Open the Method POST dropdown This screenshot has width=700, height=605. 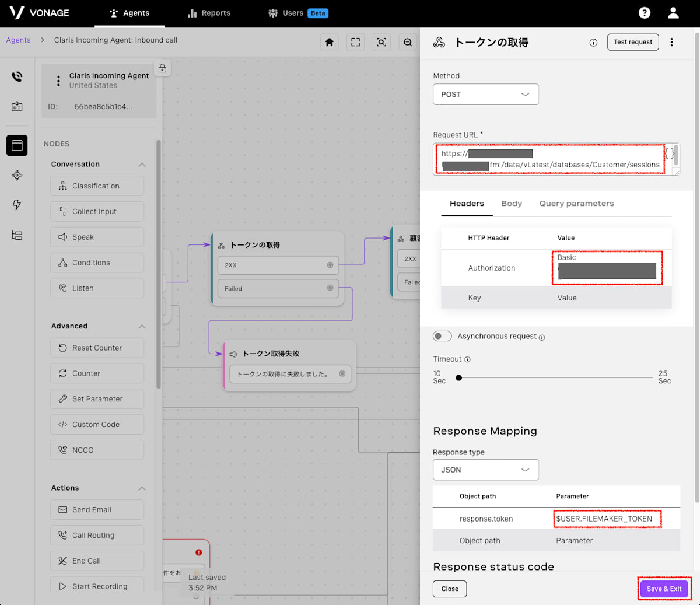click(485, 94)
